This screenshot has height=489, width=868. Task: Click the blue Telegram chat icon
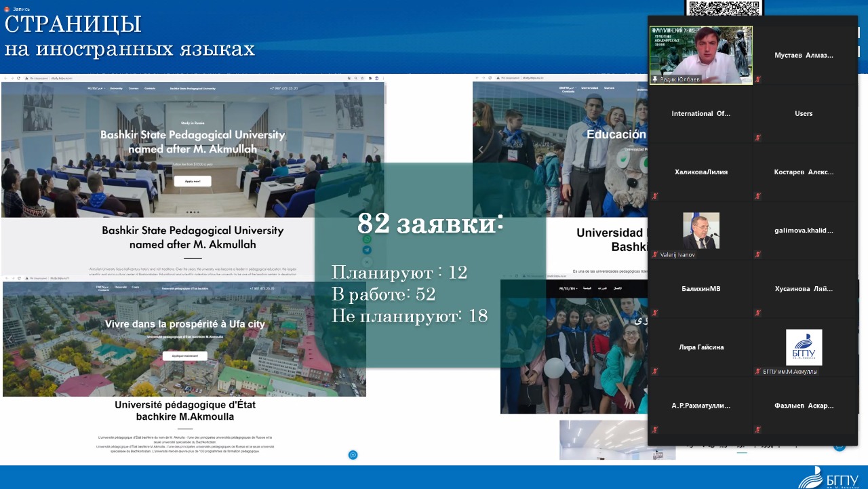[x=367, y=250]
